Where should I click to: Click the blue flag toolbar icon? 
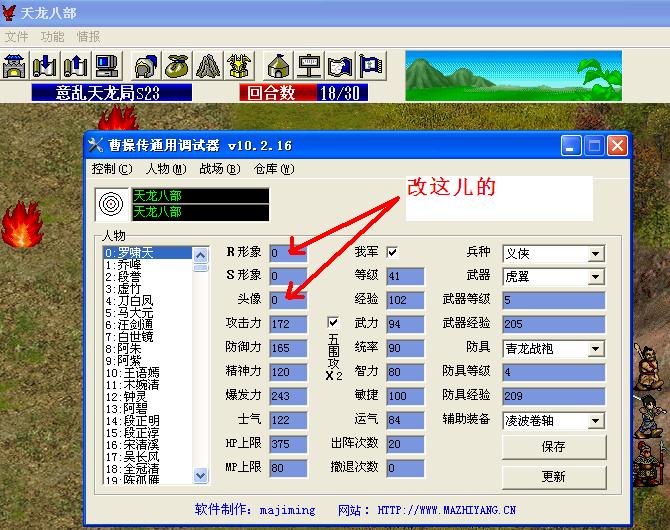[x=371, y=65]
